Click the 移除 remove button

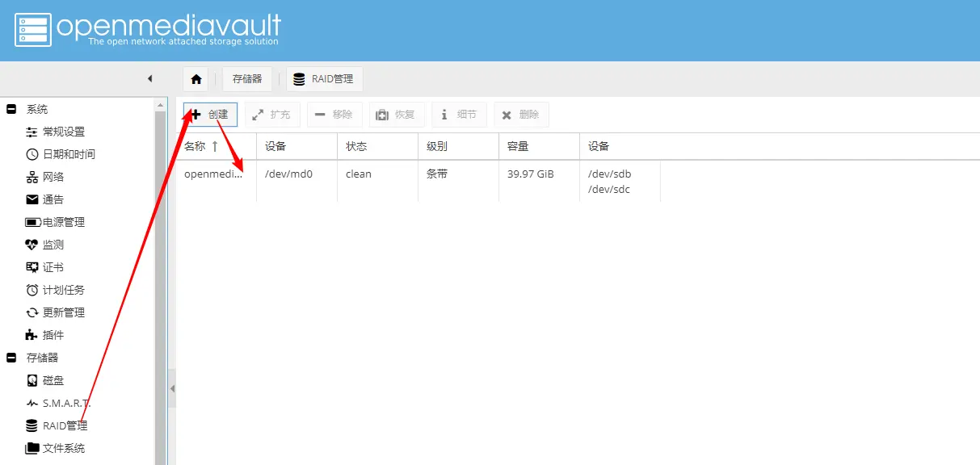coord(334,115)
